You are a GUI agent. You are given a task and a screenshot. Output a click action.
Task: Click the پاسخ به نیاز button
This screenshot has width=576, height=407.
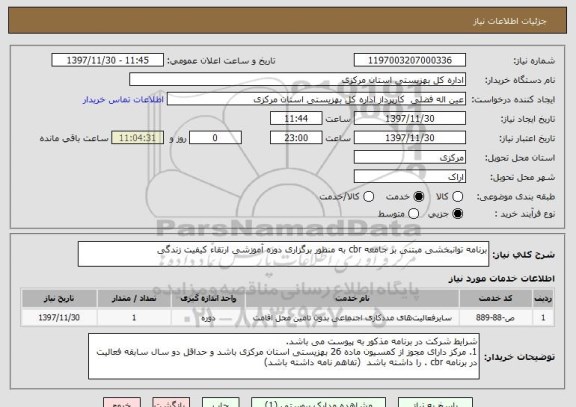435,403
